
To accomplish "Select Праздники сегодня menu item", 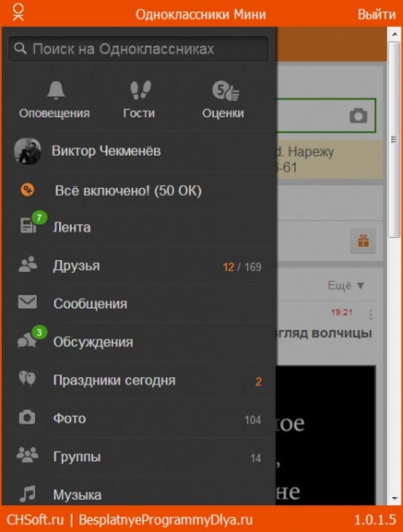I will pos(139,380).
